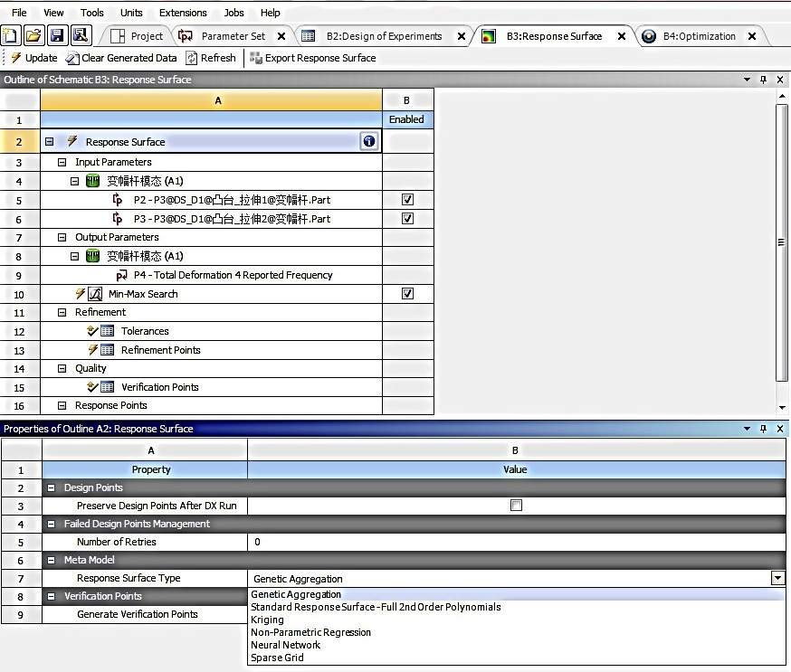Select Kriging from the response surface list

point(267,620)
